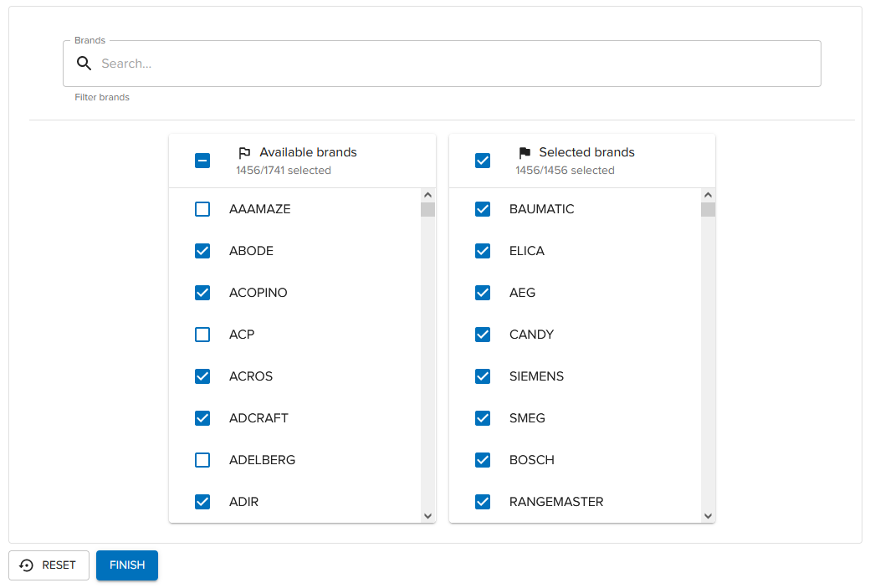Viewport: 870px width, 588px height.
Task: Click the 1456/1741 selected count
Action: [x=284, y=171]
